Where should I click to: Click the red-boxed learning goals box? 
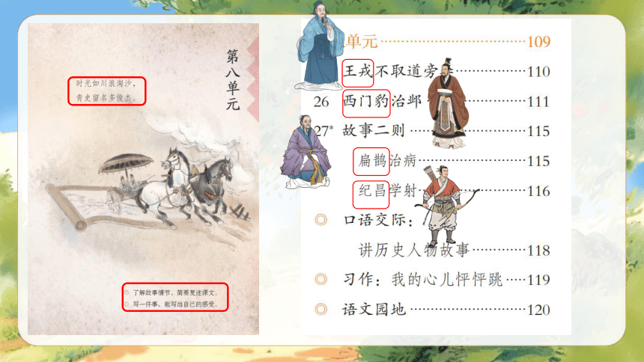click(x=175, y=297)
